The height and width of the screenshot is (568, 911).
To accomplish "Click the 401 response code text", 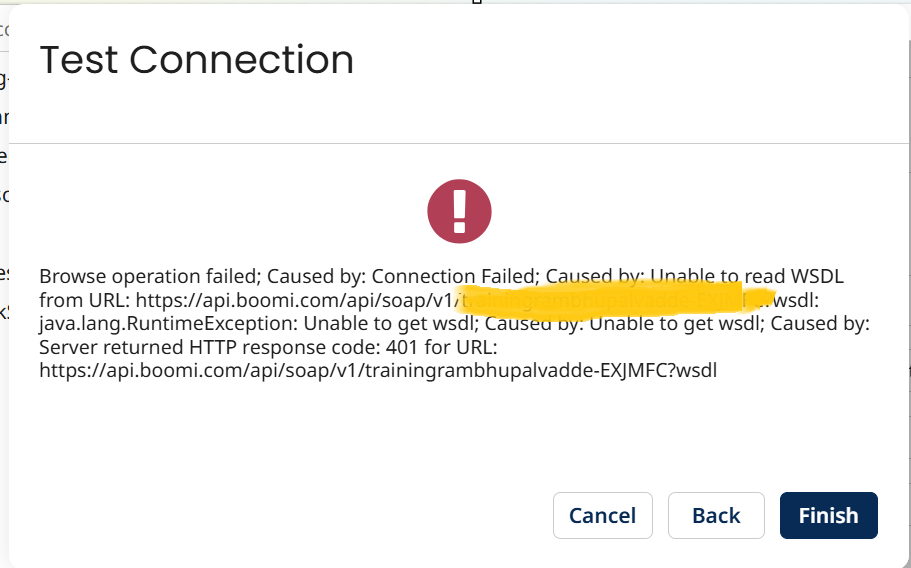I will point(401,347).
